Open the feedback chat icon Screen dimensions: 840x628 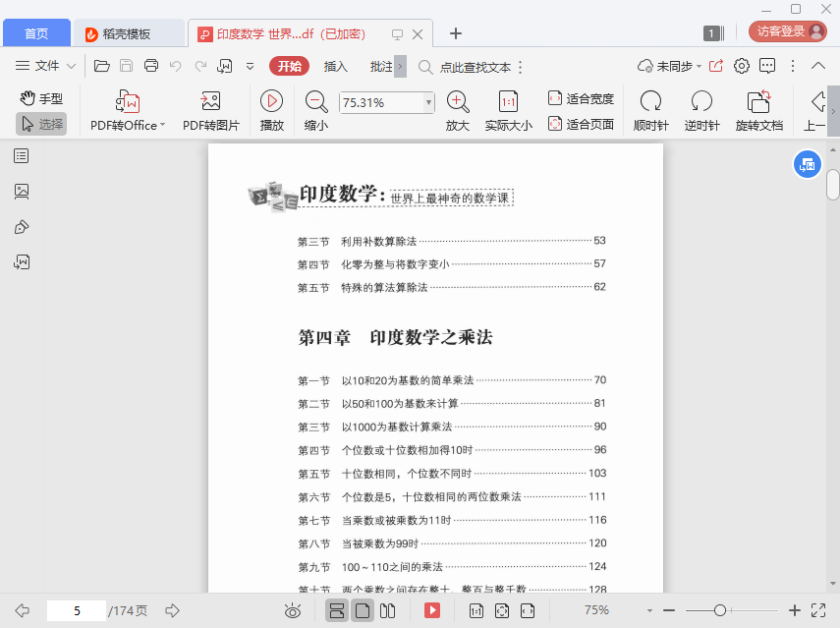click(767, 66)
